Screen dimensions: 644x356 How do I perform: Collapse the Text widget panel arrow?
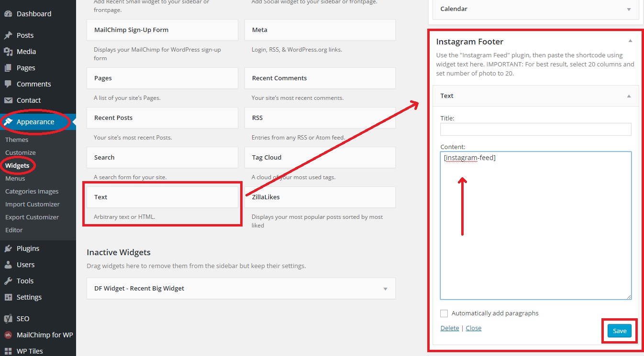pos(629,96)
